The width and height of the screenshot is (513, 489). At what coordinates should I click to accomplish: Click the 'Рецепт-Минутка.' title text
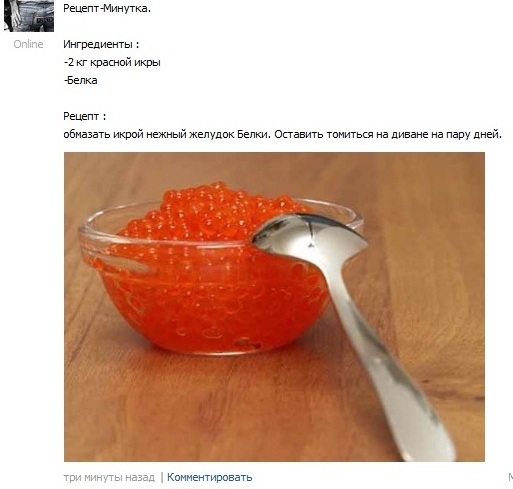[107, 8]
